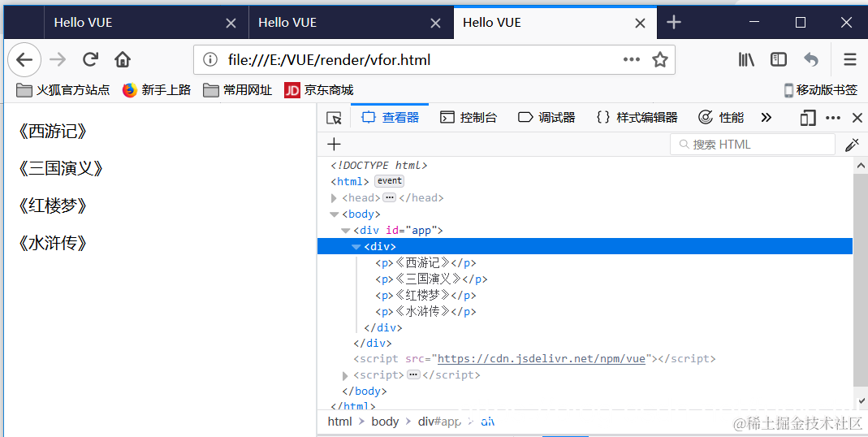Open the 常用网址 bookmark folder
868x437 pixels.
[x=237, y=89]
